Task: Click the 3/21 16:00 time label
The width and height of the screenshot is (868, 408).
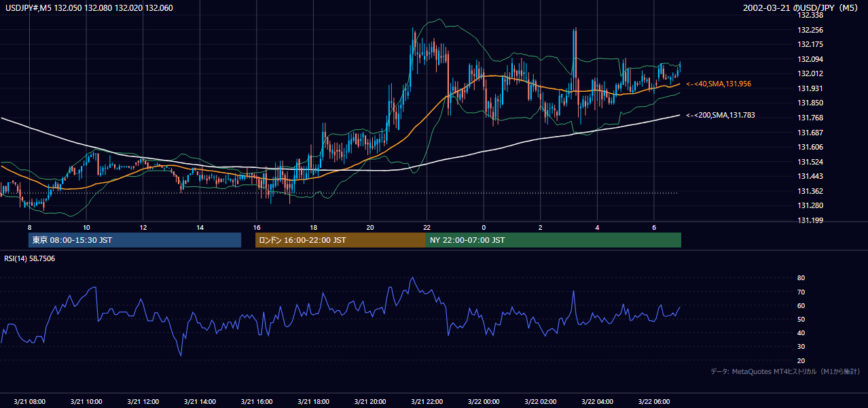Action: pyautogui.click(x=256, y=401)
